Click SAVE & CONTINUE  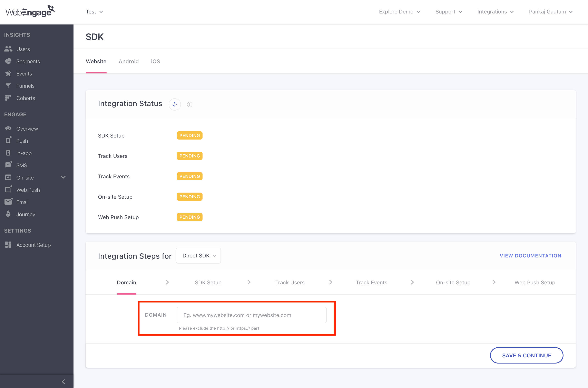(527, 355)
